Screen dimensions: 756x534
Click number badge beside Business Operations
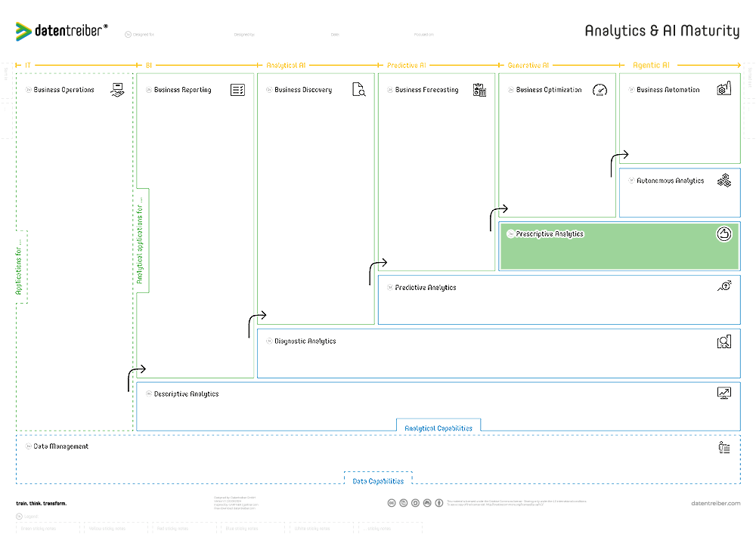29,90
